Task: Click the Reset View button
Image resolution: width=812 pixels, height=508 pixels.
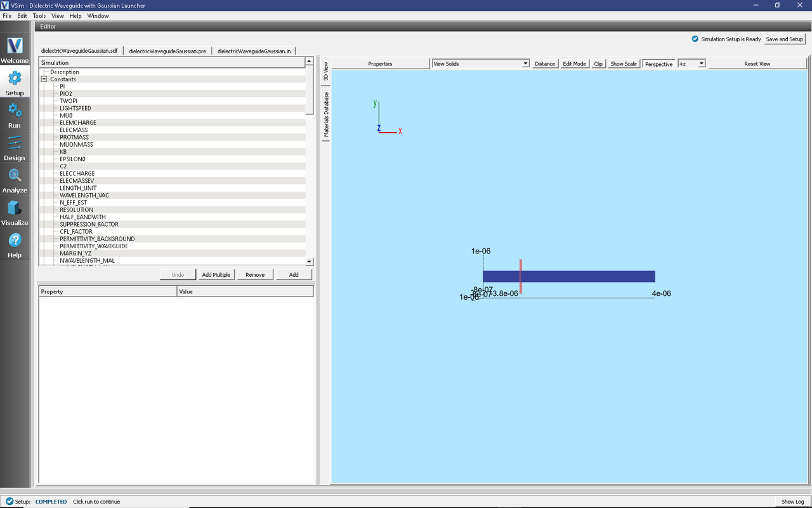Action: [757, 63]
